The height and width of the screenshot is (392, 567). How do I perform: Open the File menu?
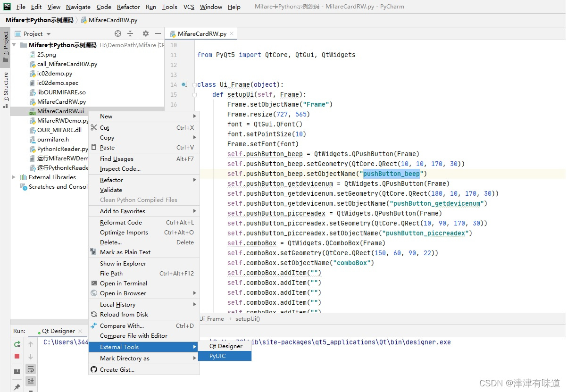[x=21, y=7]
